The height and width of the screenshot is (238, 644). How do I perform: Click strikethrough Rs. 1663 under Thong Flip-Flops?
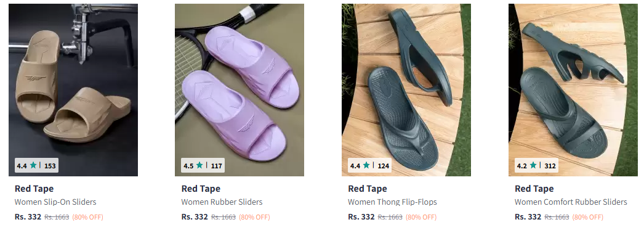point(390,217)
